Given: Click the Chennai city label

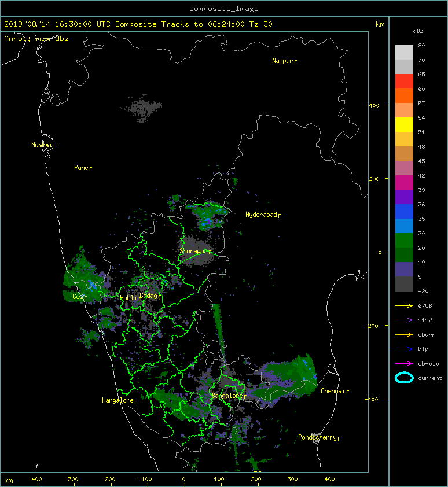Looking at the screenshot, I should pyautogui.click(x=333, y=391).
